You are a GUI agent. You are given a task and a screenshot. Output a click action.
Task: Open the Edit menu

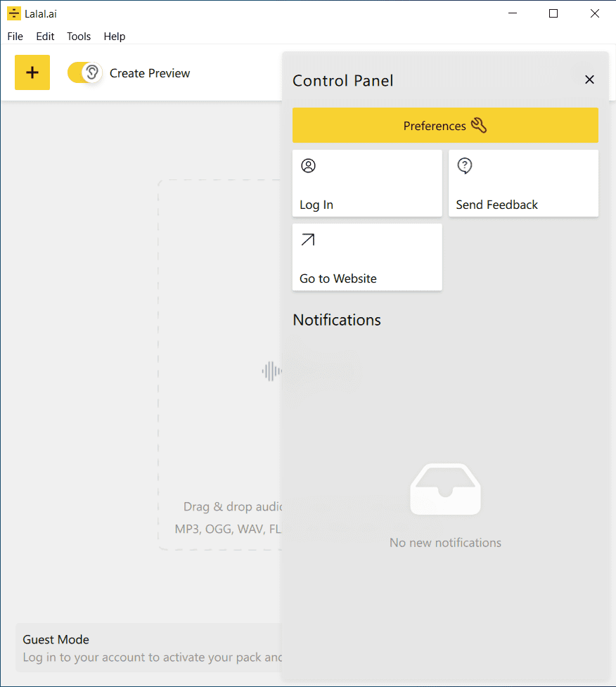coord(45,37)
